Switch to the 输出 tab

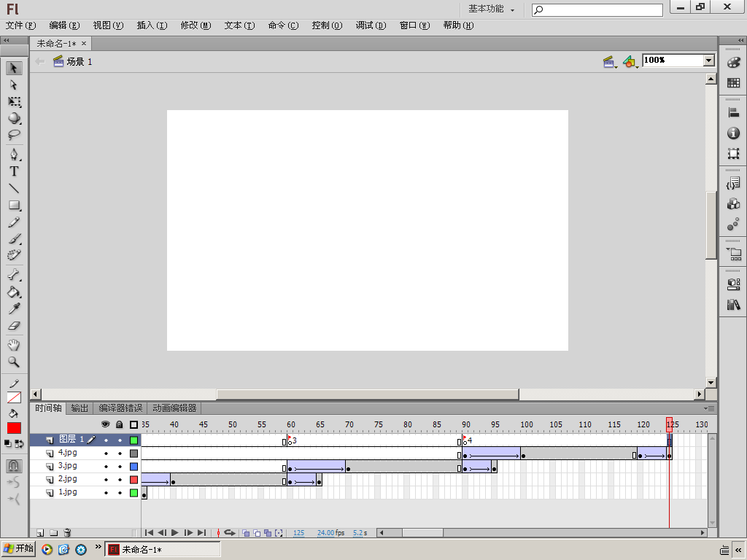pyautogui.click(x=80, y=408)
